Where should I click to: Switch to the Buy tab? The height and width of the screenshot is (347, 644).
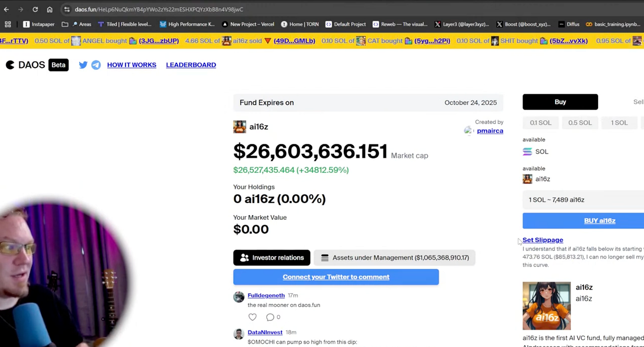pyautogui.click(x=560, y=102)
